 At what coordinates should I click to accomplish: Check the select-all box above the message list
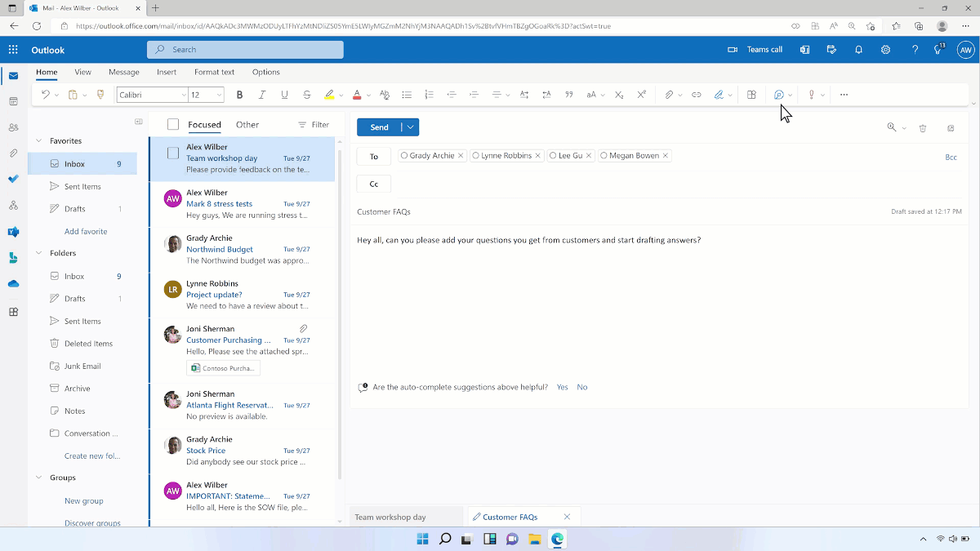pos(172,124)
